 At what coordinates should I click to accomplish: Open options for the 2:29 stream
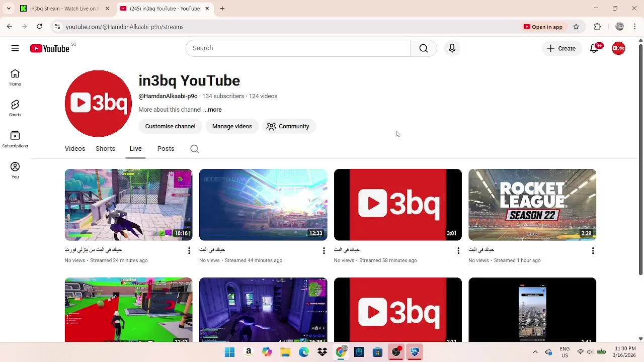[593, 250]
